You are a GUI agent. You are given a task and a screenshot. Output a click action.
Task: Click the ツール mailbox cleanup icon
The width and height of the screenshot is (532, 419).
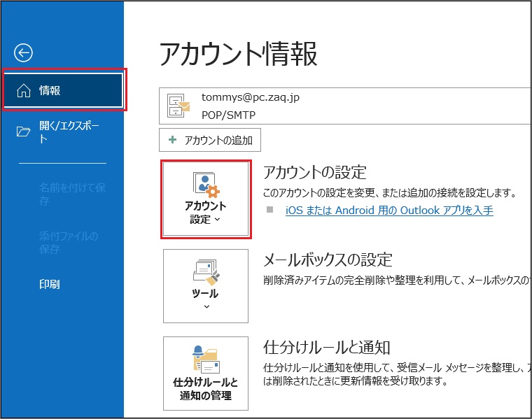pyautogui.click(x=206, y=271)
